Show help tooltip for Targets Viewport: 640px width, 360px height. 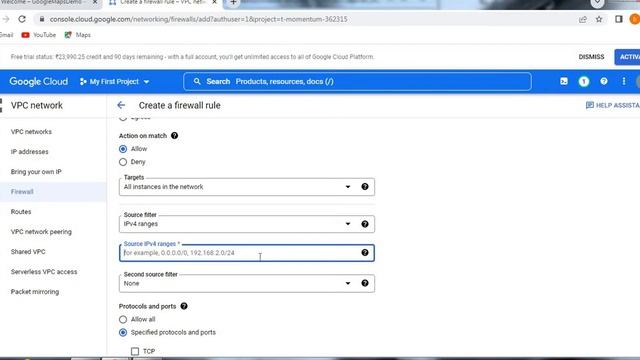[365, 187]
